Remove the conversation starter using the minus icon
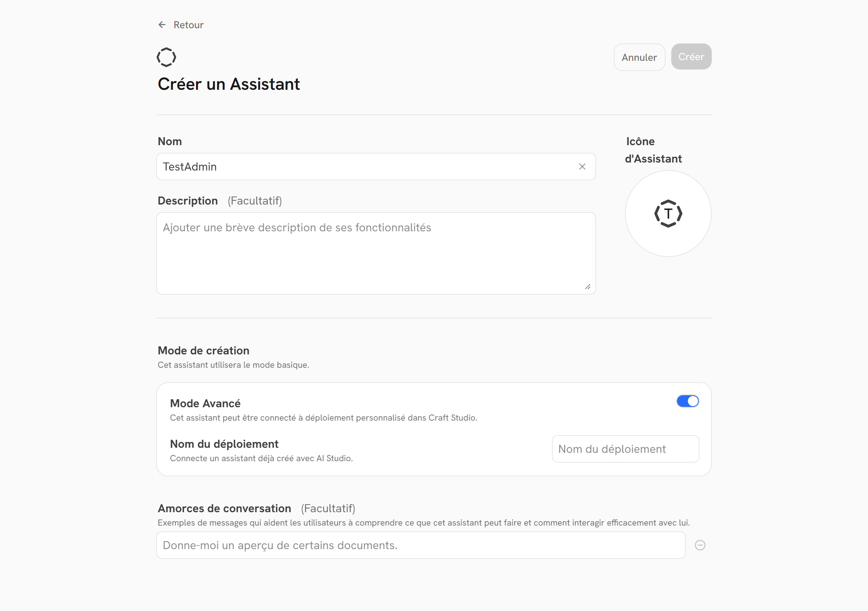This screenshot has width=868, height=611. pyautogui.click(x=700, y=545)
